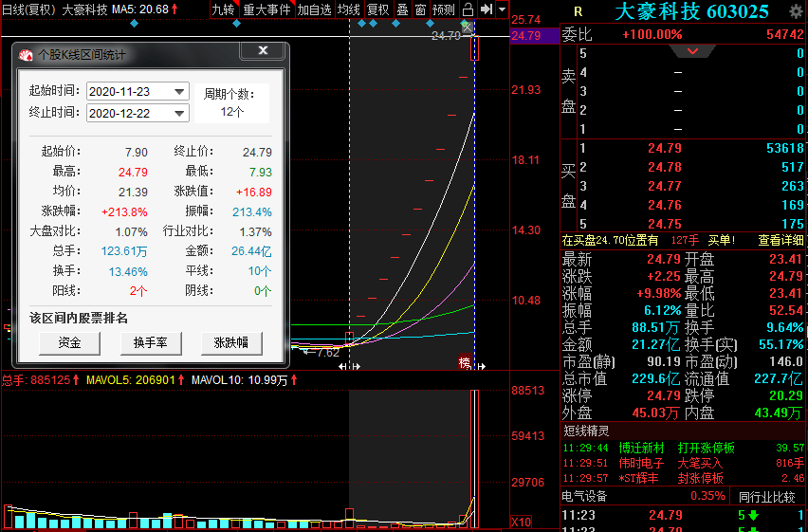
Task: Open the 九转 indicator
Action: pos(224,9)
